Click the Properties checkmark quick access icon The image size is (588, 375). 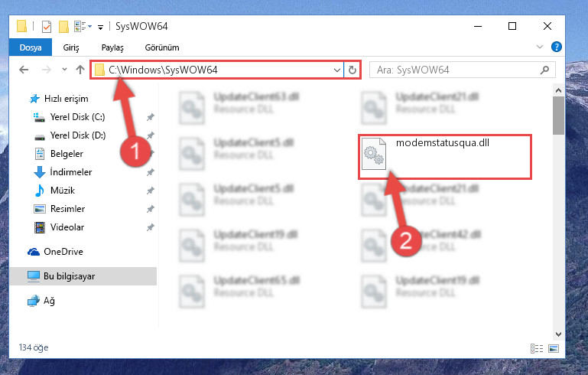(x=47, y=27)
